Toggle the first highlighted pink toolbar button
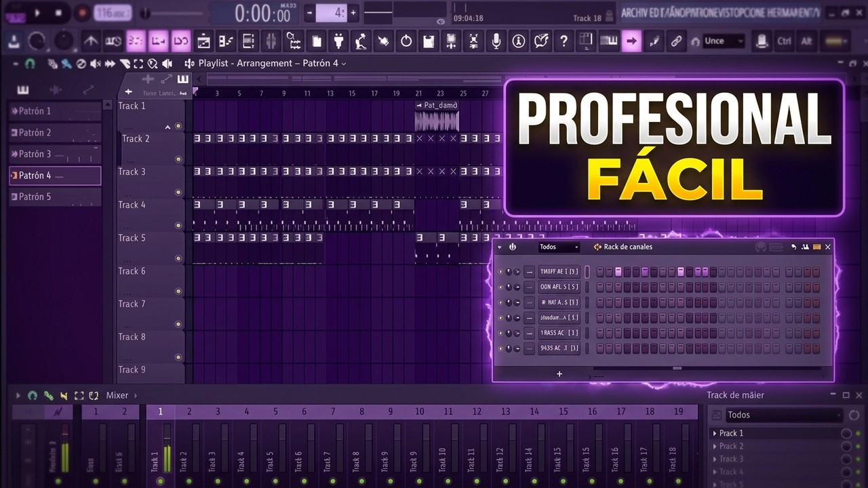868x488 pixels. tap(136, 41)
